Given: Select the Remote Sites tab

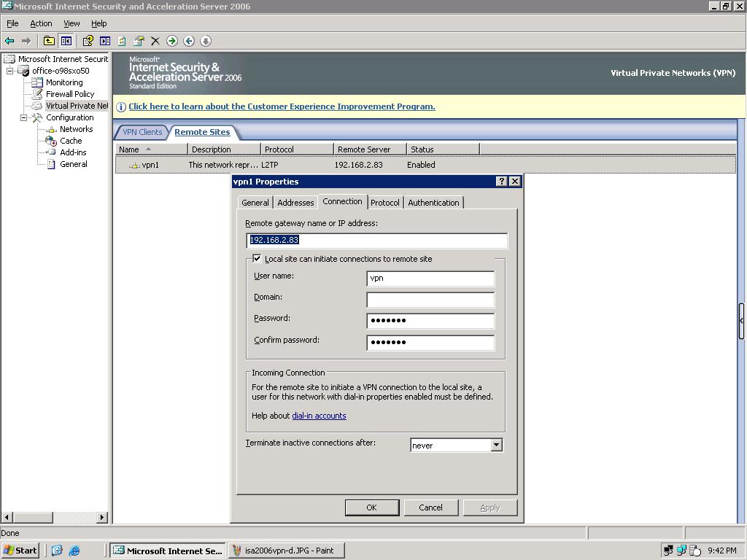Looking at the screenshot, I should pyautogui.click(x=202, y=132).
